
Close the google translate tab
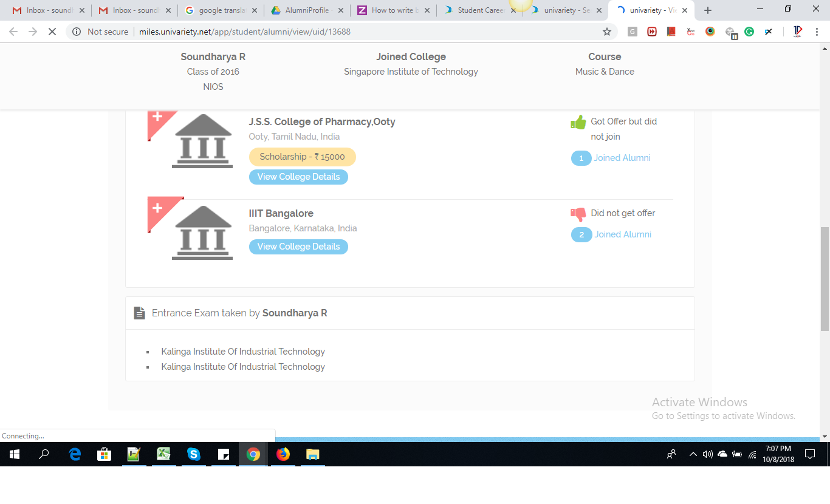tap(255, 10)
